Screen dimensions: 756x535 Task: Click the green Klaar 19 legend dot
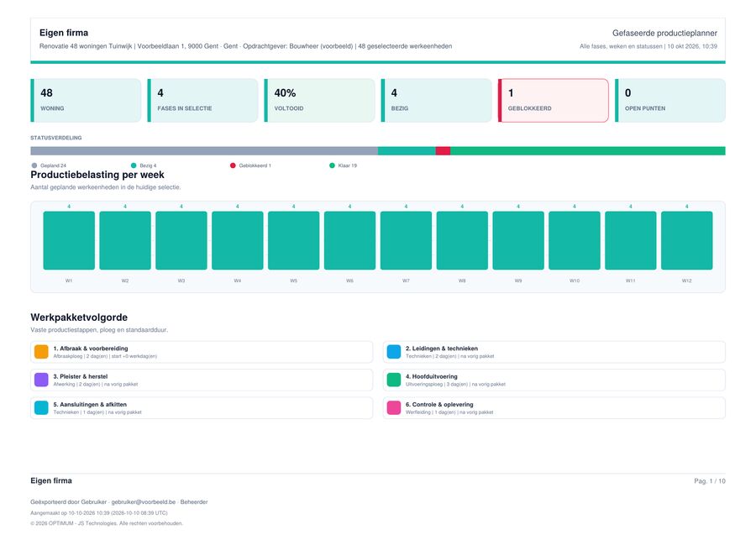coord(332,165)
